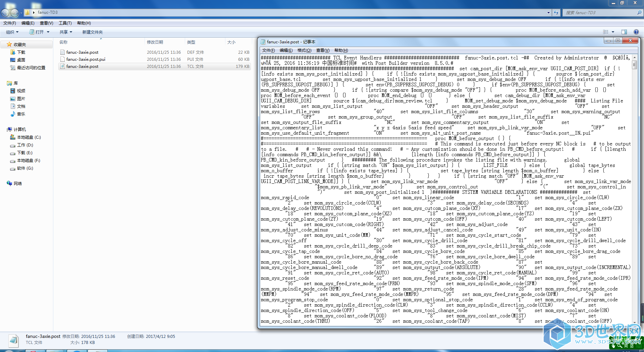Select Network (网络) in navigation pane
Screen dimensions: 644x352
pos(18,183)
